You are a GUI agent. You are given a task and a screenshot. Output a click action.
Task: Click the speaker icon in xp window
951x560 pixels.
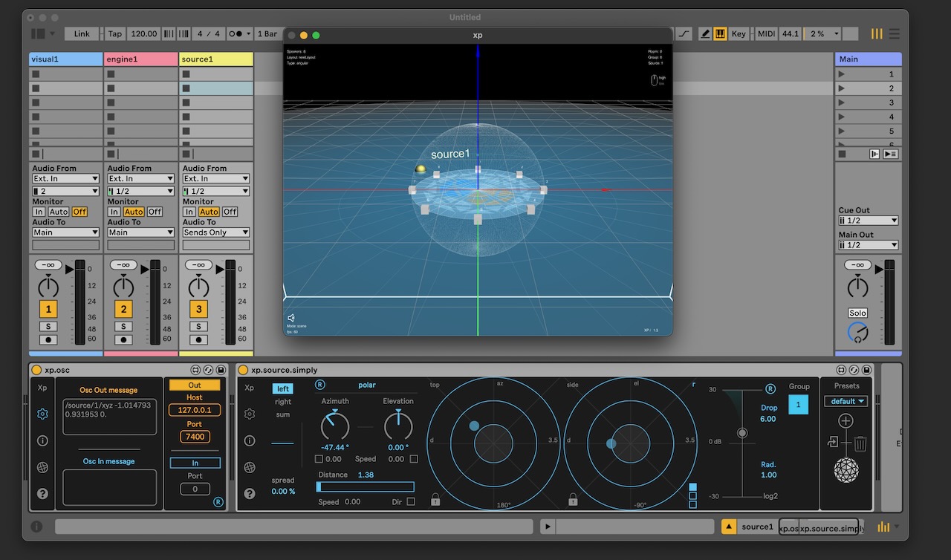(x=291, y=318)
